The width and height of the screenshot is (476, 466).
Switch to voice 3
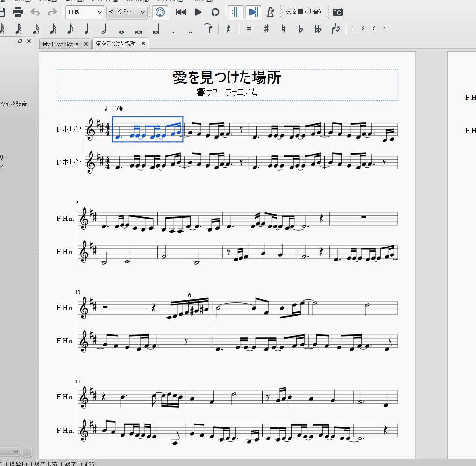tap(374, 28)
